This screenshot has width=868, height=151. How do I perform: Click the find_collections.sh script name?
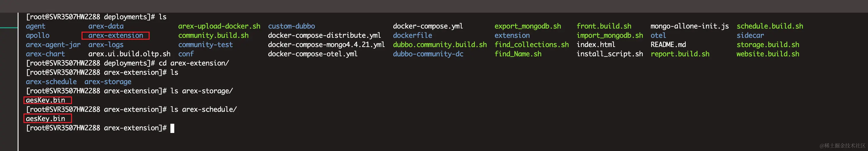click(531, 45)
